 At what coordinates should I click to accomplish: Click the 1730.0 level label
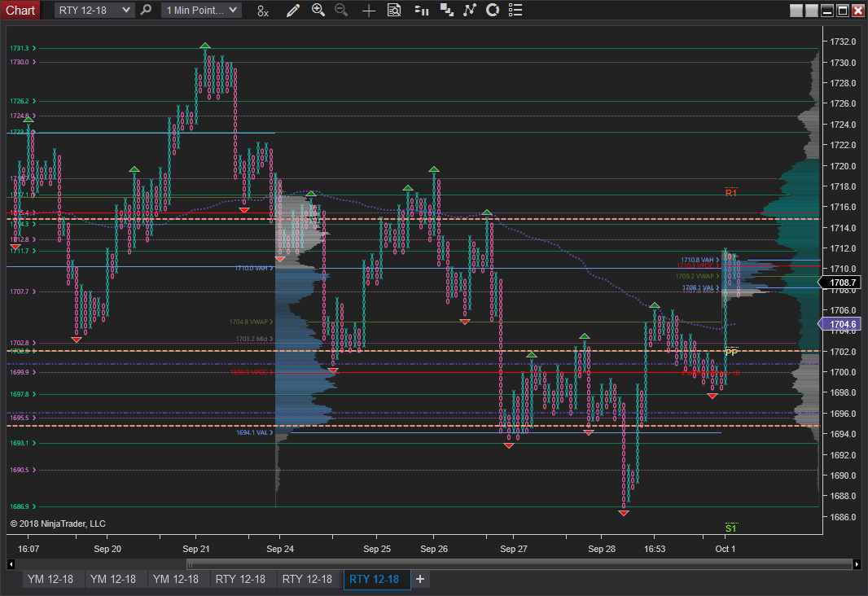click(x=23, y=62)
